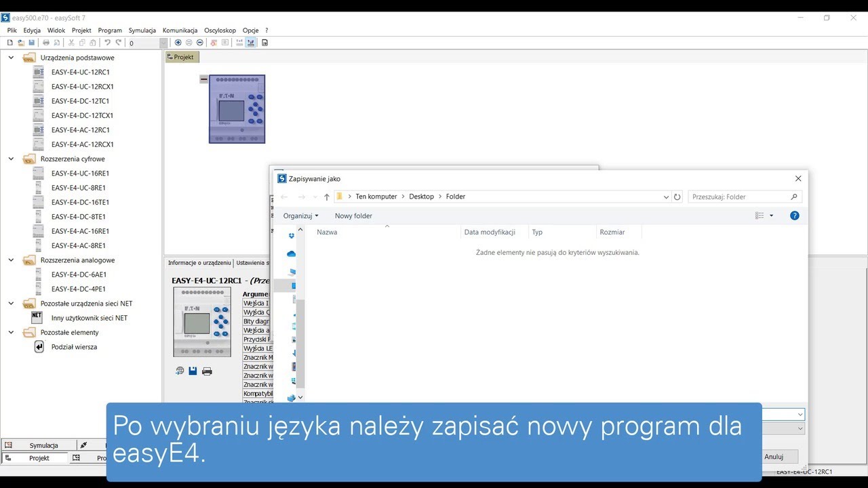Screen dimensions: 868x488
Task: Select Inny użytkownik sieci NET item
Action: (90, 318)
